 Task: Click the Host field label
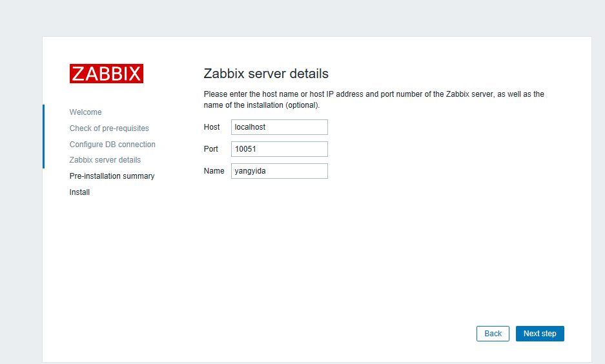tap(212, 127)
